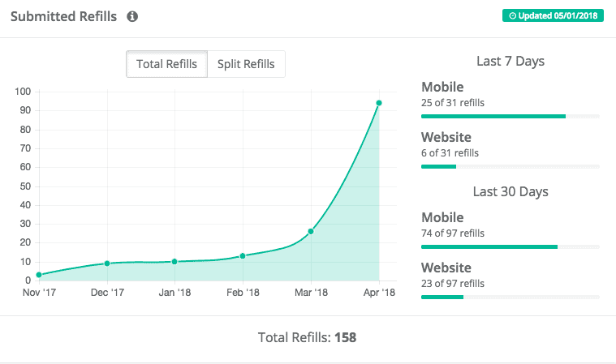Click Last 30 Days Mobile progress bar
This screenshot has width=616, height=364.
pos(510,246)
